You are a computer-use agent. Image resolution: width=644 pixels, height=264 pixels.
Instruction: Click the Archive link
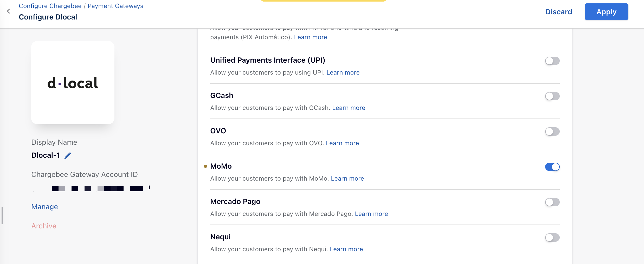click(x=44, y=226)
